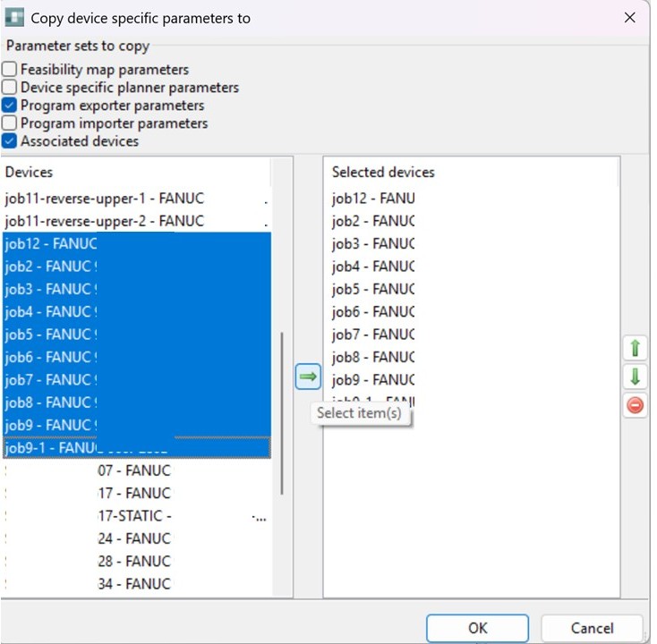This screenshot has width=657, height=644.
Task: Uncheck Program exporter parameters
Action: click(x=10, y=106)
